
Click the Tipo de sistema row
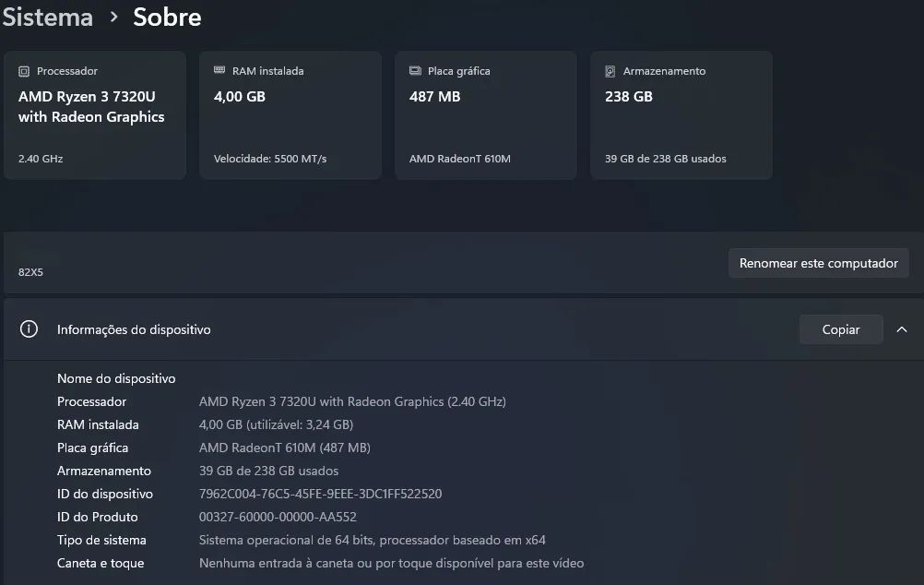302,540
